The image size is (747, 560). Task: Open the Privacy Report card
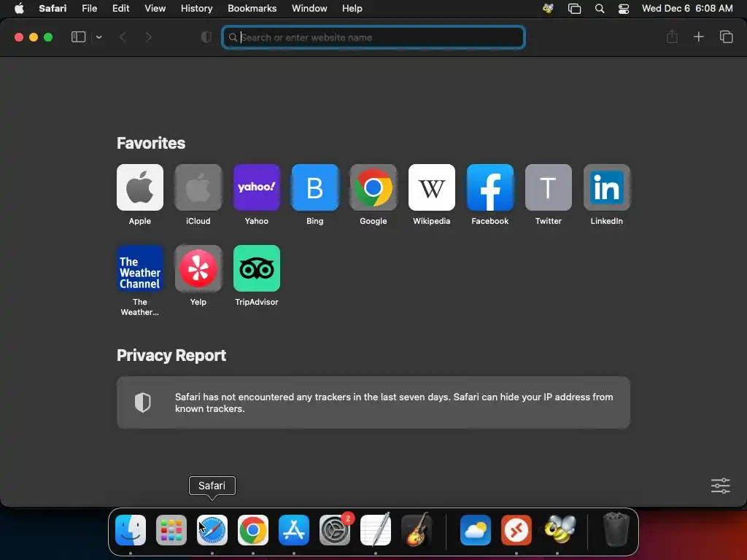click(x=373, y=402)
